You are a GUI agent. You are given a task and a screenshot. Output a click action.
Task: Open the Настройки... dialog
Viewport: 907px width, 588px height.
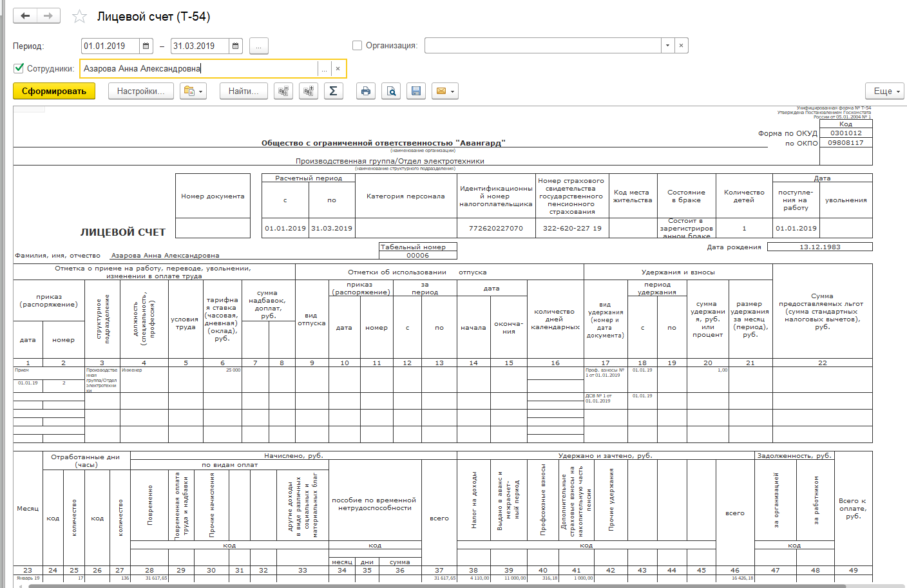click(140, 91)
